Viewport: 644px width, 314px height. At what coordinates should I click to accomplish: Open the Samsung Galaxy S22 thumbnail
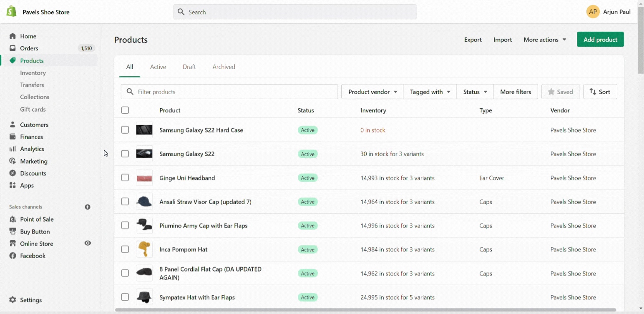144,154
